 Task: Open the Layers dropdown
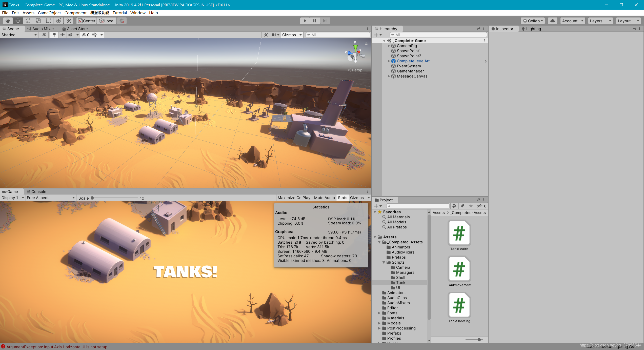tap(600, 21)
